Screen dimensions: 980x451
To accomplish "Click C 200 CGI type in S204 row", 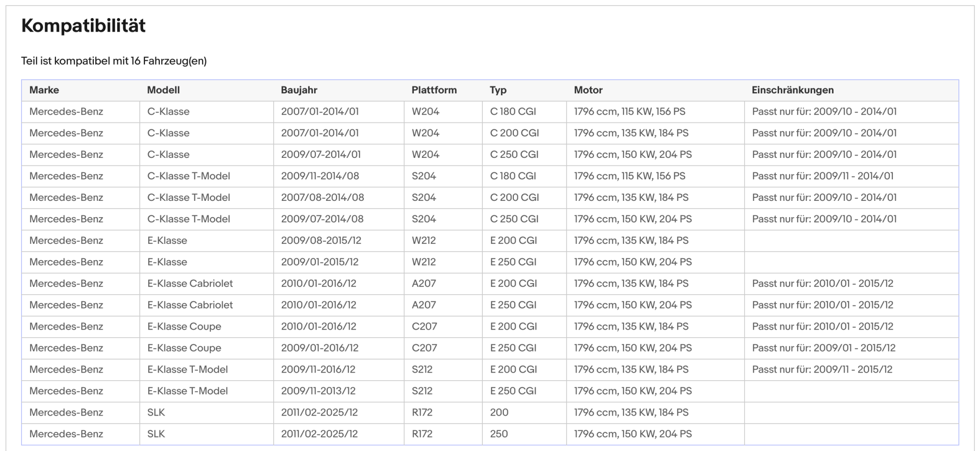I will (x=514, y=198).
